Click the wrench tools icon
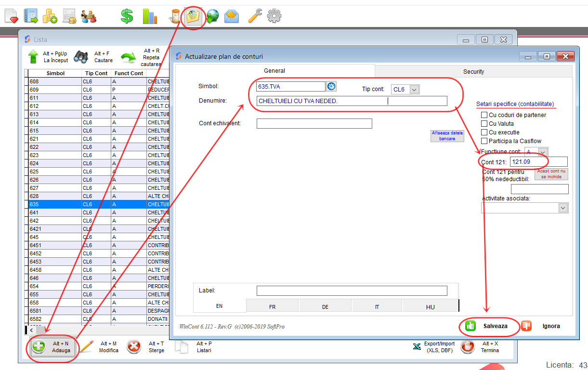588x370 pixels. (x=255, y=16)
